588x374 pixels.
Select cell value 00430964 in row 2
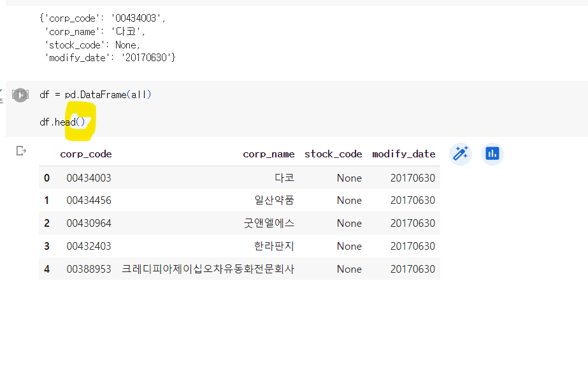coord(89,223)
